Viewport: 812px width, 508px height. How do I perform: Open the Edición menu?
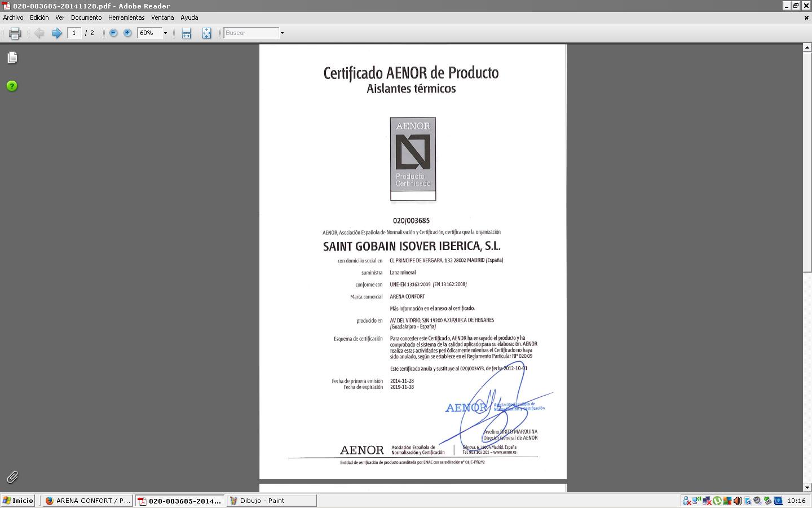39,17
